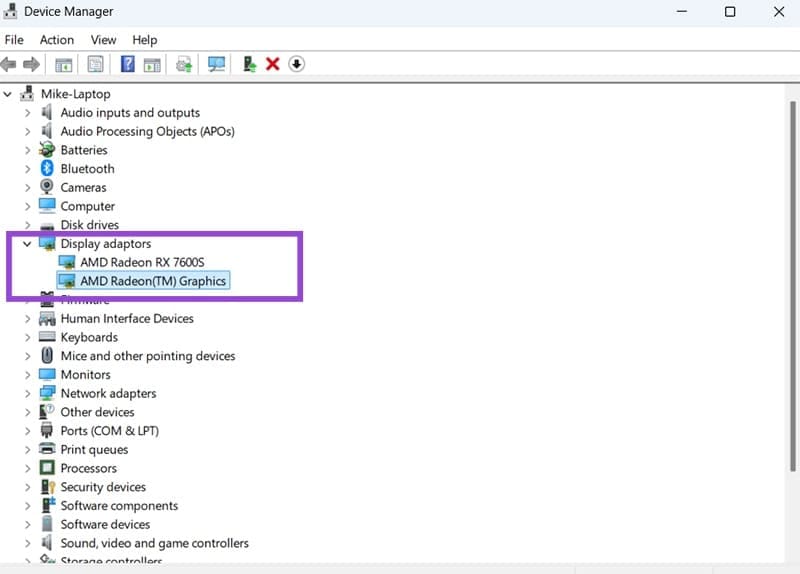This screenshot has width=800, height=574.
Task: Select the Monitors label
Action: pos(85,375)
